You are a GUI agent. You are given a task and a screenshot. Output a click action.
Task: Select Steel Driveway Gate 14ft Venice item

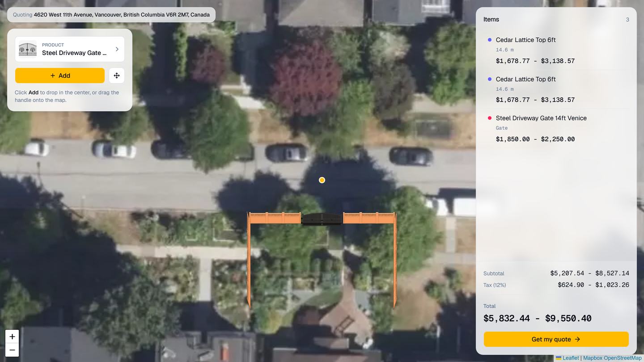click(556, 128)
